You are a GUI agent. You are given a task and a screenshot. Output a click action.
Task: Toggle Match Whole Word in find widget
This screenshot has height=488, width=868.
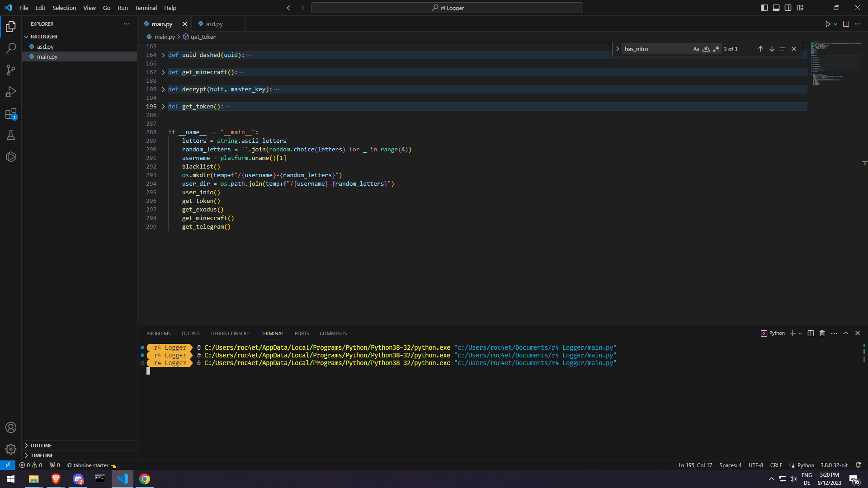click(x=706, y=49)
